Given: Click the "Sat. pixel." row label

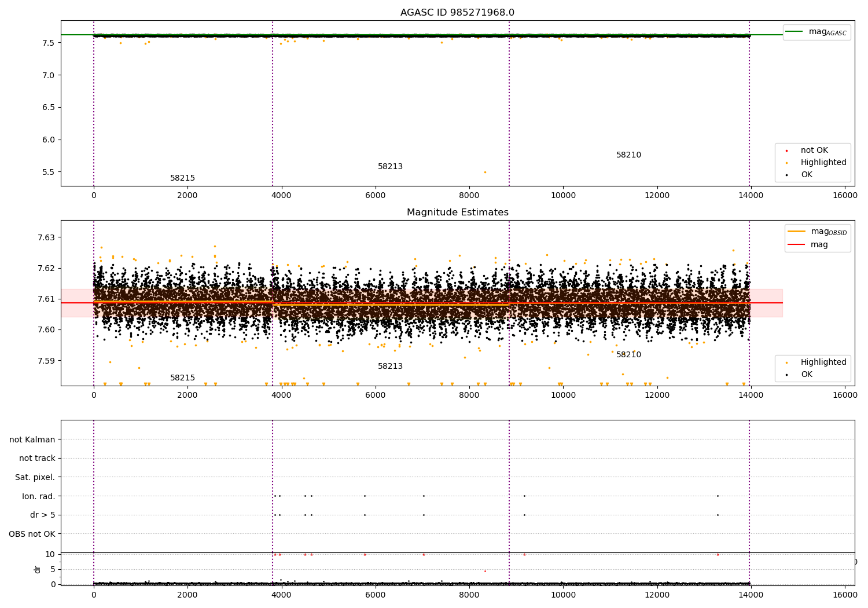Looking at the screenshot, I should [x=35, y=477].
